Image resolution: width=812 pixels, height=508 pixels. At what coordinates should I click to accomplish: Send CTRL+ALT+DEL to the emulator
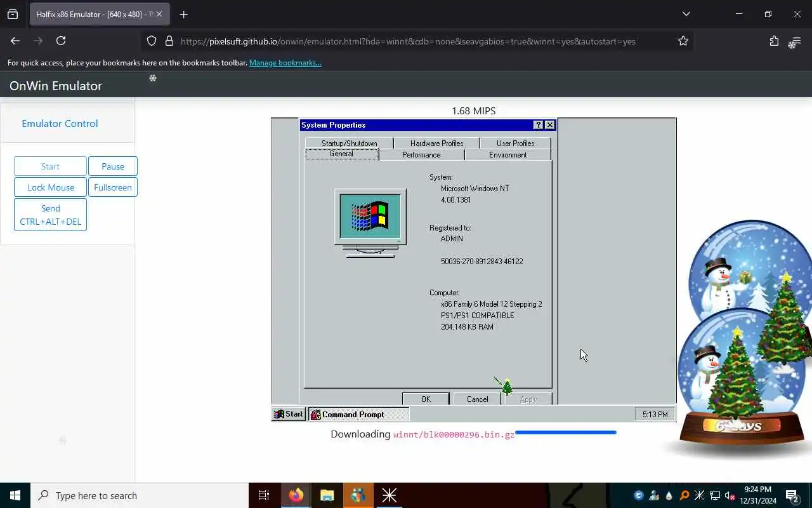click(50, 215)
